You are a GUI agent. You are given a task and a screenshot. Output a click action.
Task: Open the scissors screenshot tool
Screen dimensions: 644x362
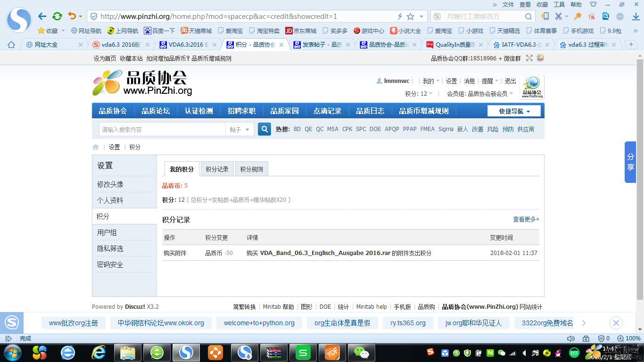[558, 16]
